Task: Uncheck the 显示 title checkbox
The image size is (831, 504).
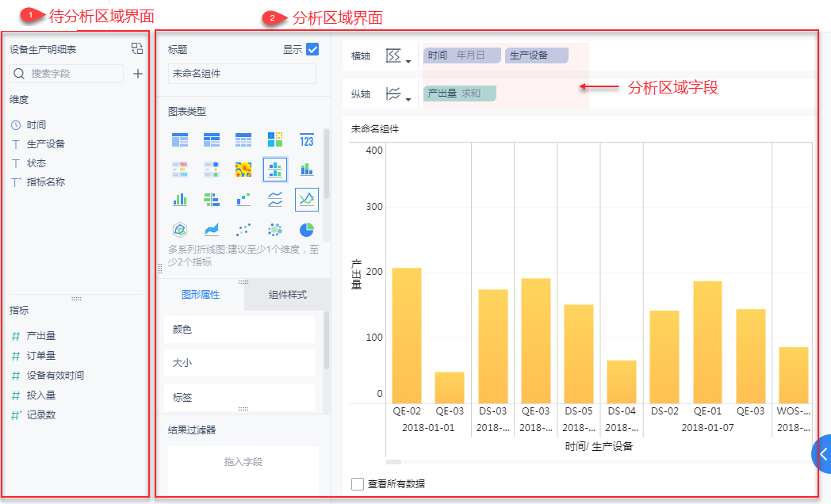Action: [312, 49]
